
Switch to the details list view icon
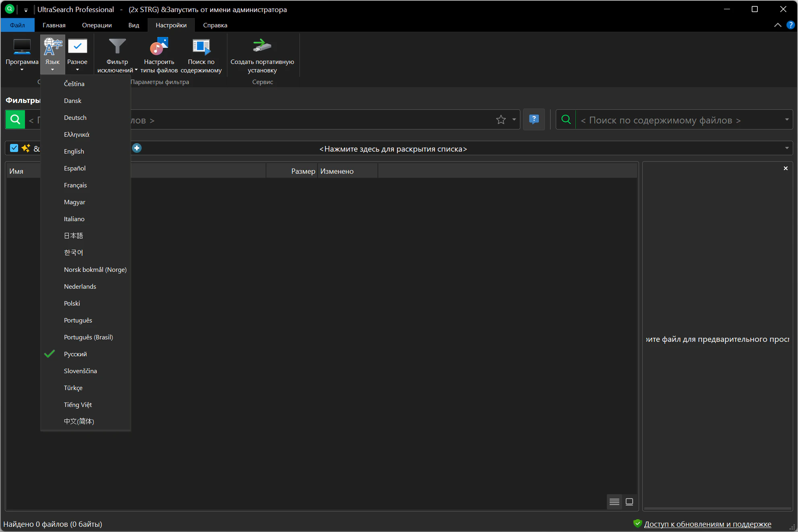click(x=614, y=502)
